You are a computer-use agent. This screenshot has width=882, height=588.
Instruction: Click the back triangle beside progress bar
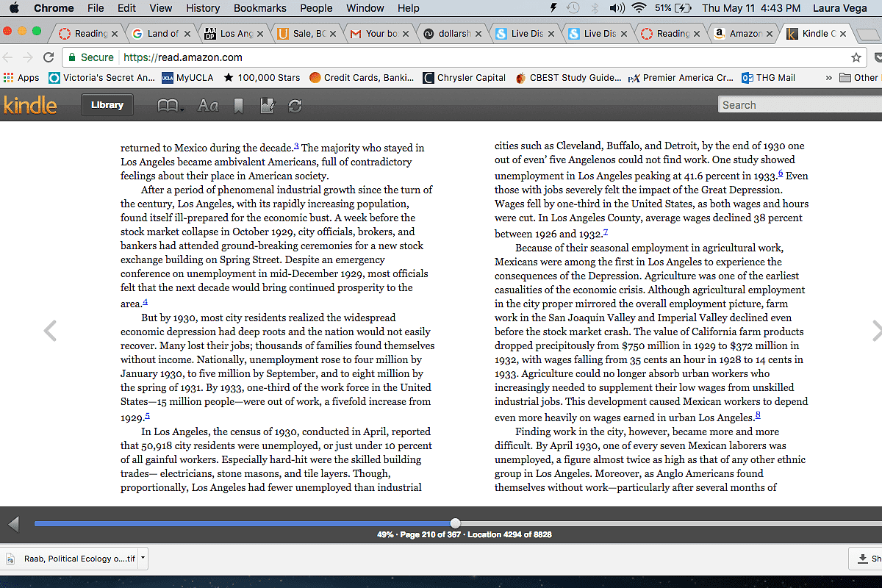click(13, 524)
